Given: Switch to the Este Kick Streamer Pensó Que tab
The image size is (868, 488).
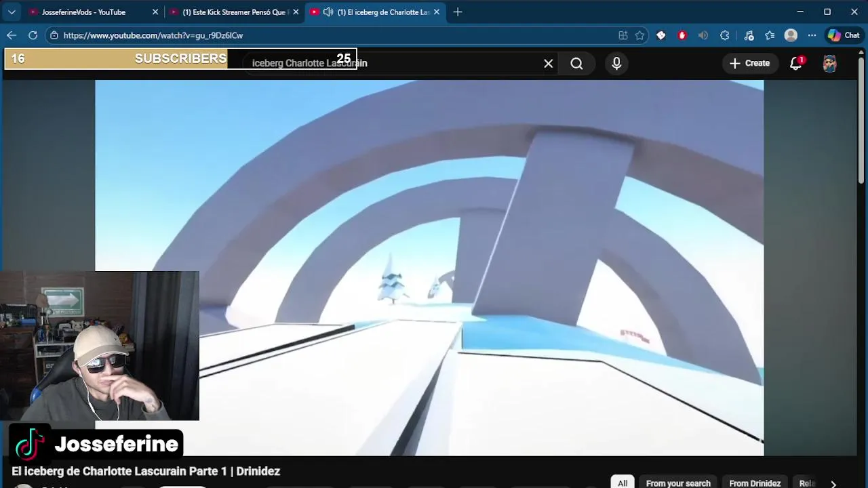Looking at the screenshot, I should tap(235, 12).
